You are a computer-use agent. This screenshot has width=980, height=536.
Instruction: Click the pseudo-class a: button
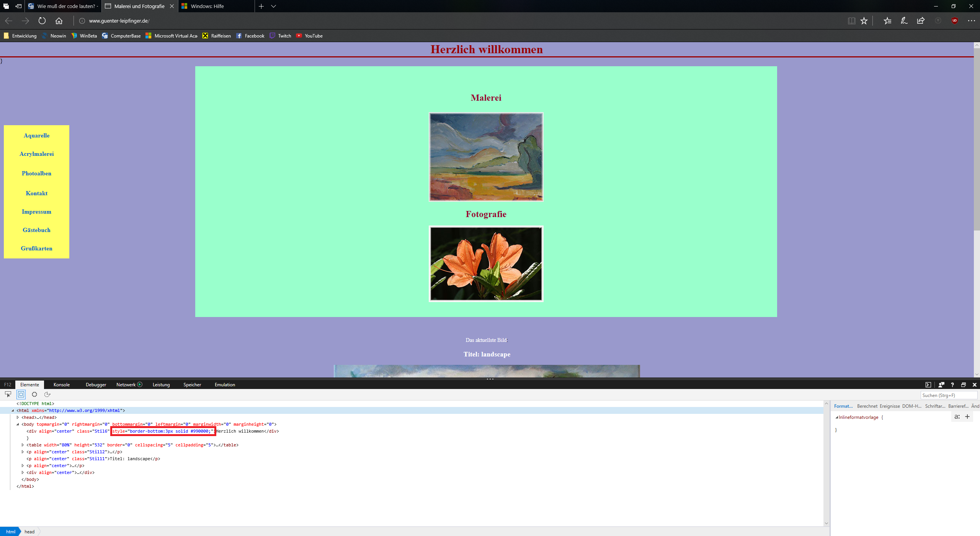tap(957, 417)
